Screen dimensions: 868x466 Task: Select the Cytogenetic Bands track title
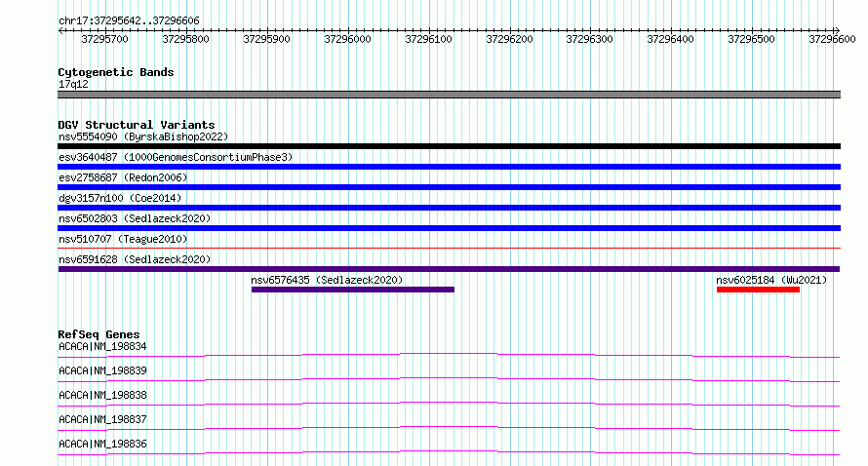point(116,72)
